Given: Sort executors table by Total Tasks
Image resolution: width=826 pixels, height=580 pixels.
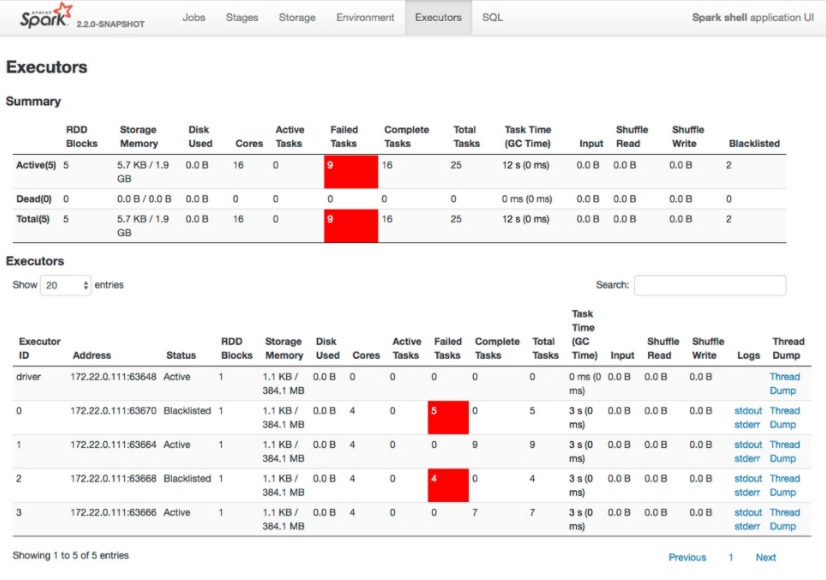Looking at the screenshot, I should 545,348.
